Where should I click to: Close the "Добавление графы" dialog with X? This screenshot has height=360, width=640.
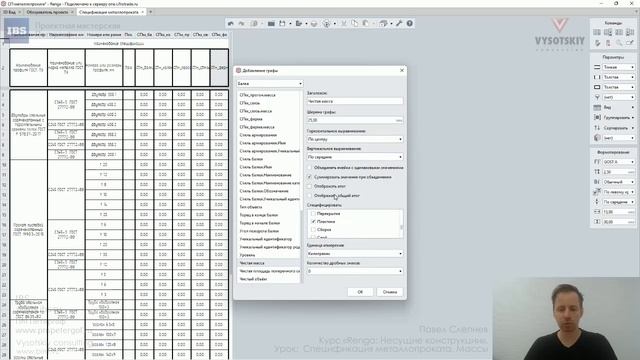(x=402, y=70)
